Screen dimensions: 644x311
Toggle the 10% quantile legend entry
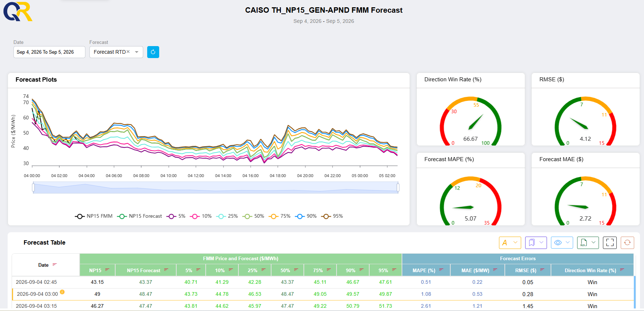[x=201, y=216]
